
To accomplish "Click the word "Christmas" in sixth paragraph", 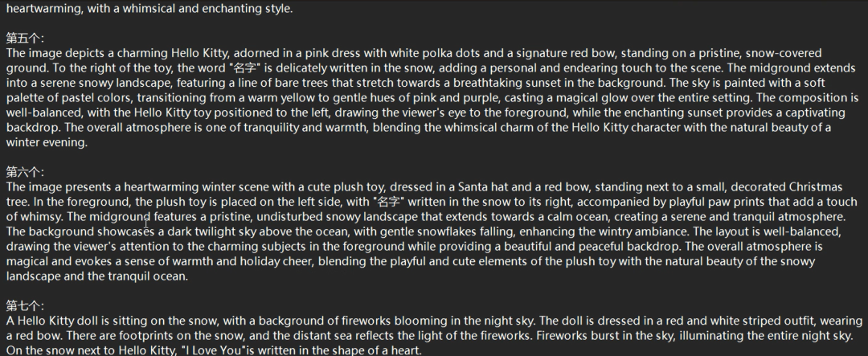I will tap(816, 187).
